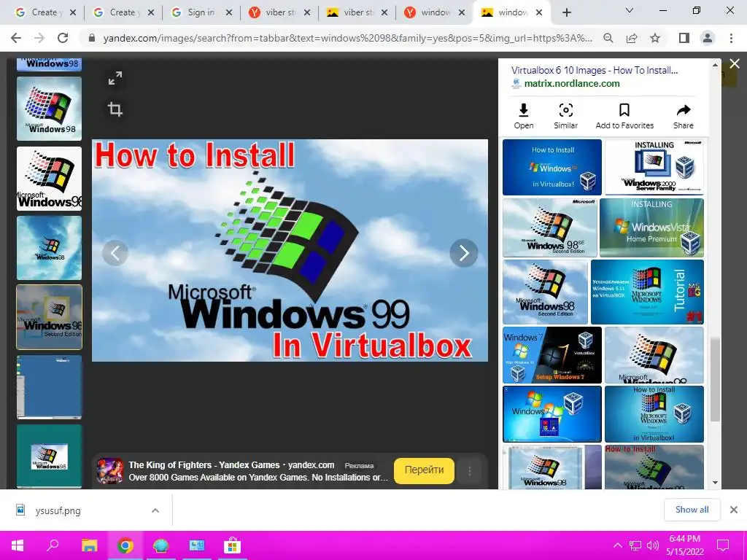Go to the previous image

[x=115, y=253]
